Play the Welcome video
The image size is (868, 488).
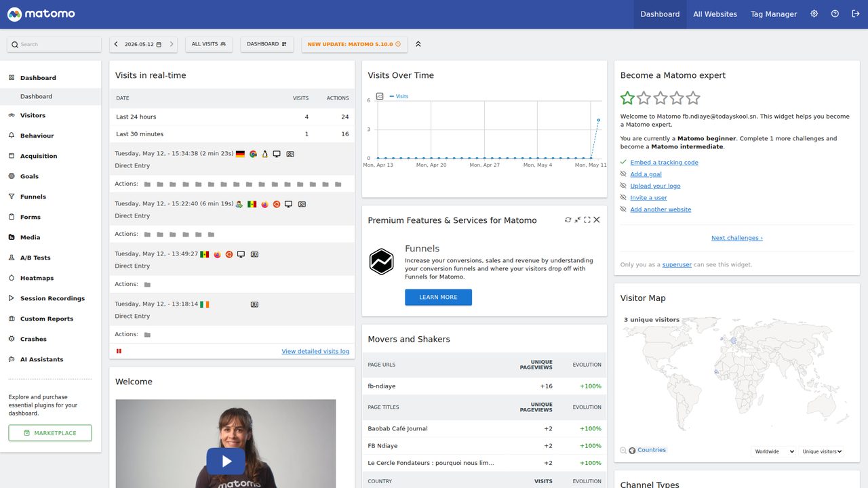[226, 462]
